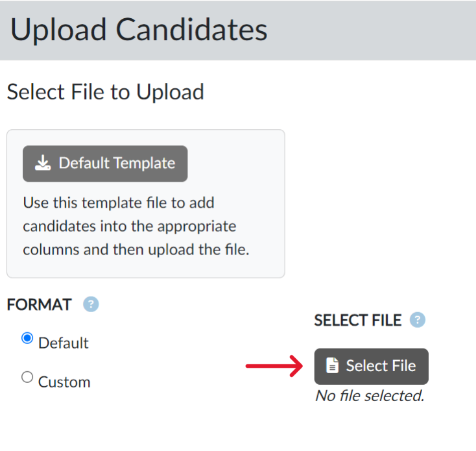Open the help tooltip beside FORMAT

(x=91, y=304)
